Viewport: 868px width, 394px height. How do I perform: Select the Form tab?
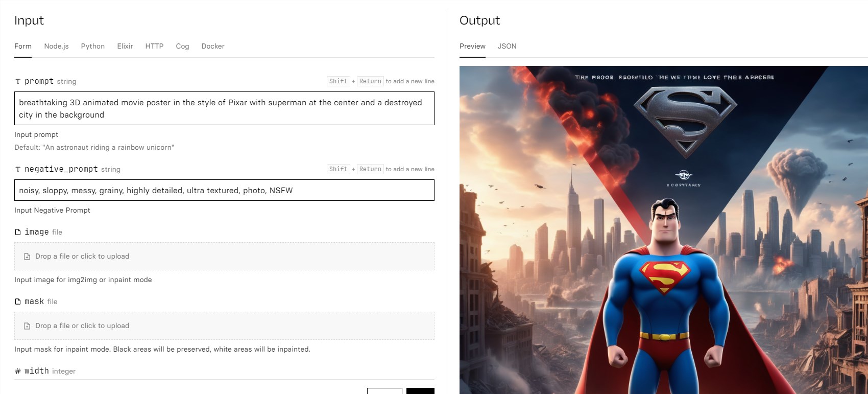pos(23,46)
